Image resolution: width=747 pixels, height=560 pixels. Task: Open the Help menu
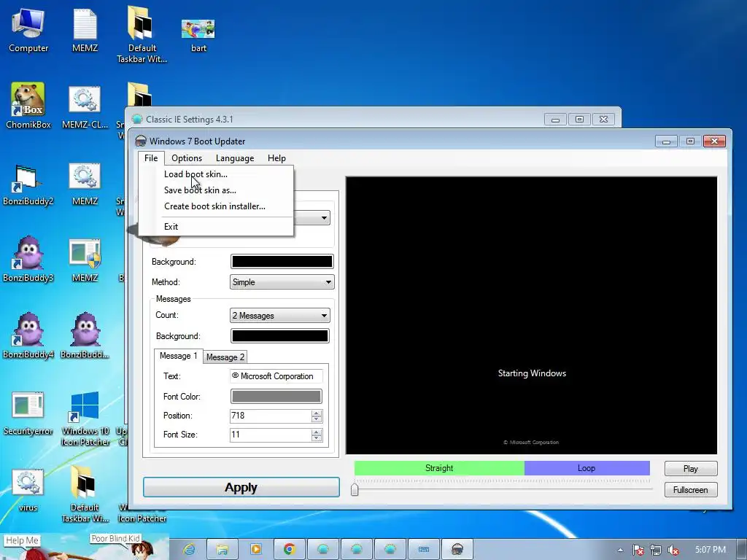pyautogui.click(x=276, y=158)
